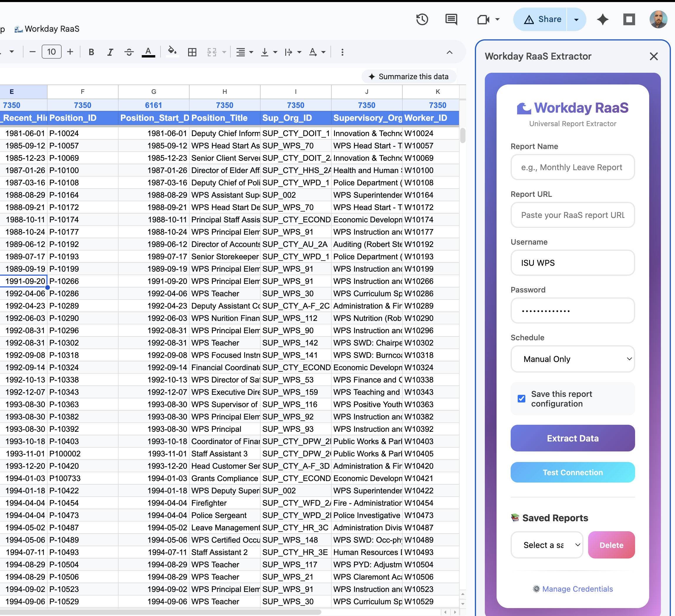This screenshot has width=675, height=616.
Task: Close the Workday RaaS Extractor sidebar
Action: (654, 56)
